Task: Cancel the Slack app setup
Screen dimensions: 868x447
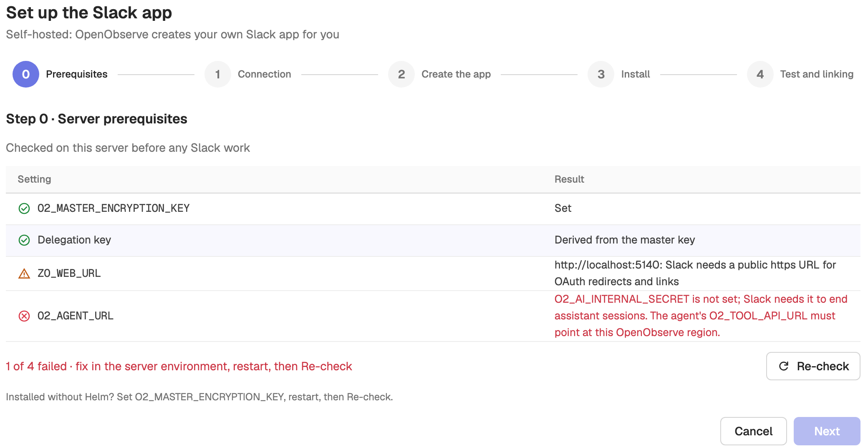Action: tap(754, 431)
